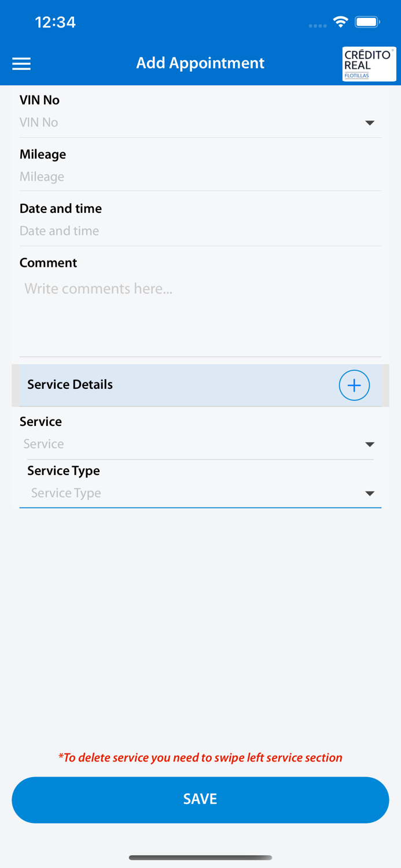Tap the Wi-Fi status icon

coord(341,23)
